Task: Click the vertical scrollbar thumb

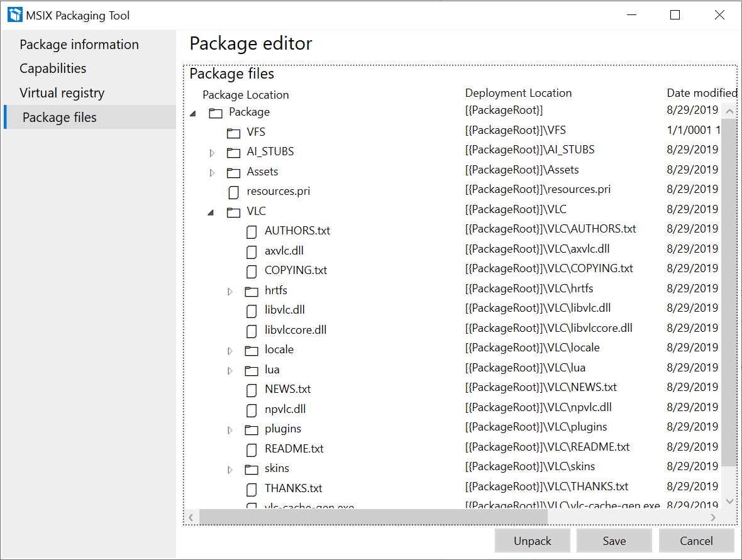Action: coord(729,291)
